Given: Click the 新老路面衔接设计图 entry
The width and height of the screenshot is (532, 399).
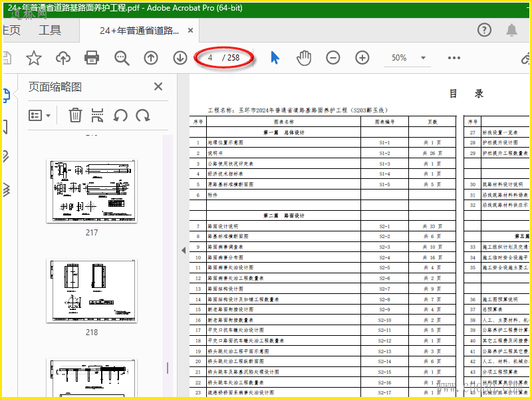Looking at the screenshot, I should pos(230,309).
